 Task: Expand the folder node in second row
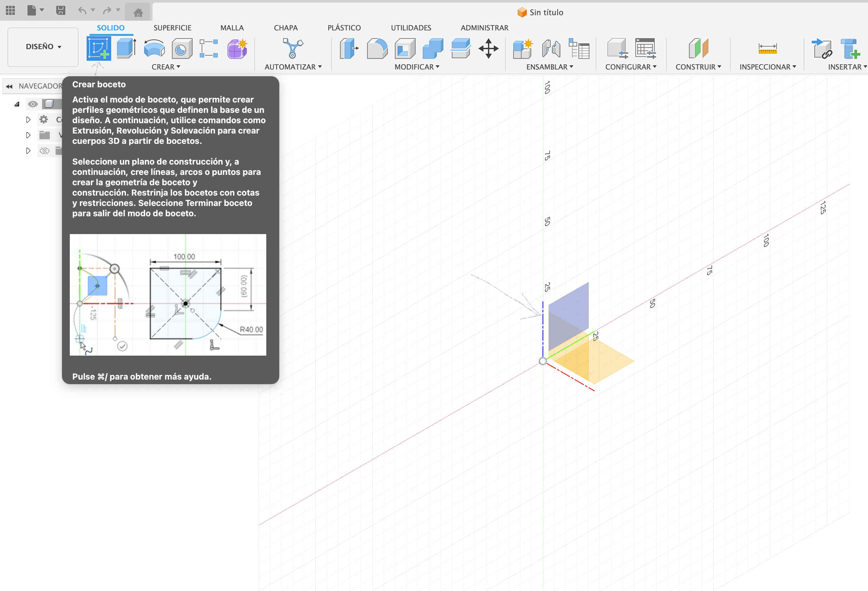pos(28,135)
